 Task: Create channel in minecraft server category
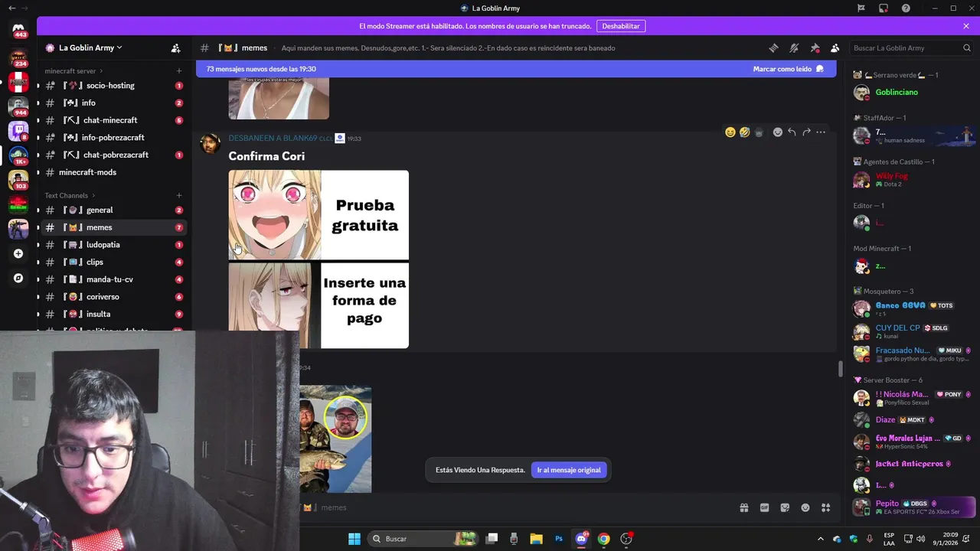179,71
